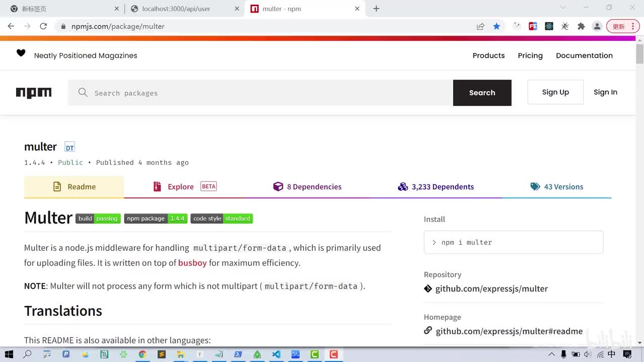644x362 pixels.
Task: Open the React DevTools extension icon
Action: (x=549, y=26)
